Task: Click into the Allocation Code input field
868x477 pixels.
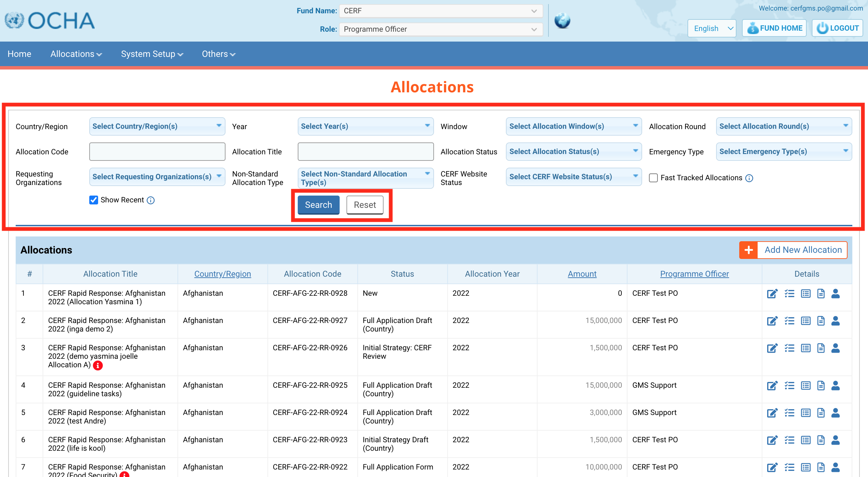Action: click(157, 152)
